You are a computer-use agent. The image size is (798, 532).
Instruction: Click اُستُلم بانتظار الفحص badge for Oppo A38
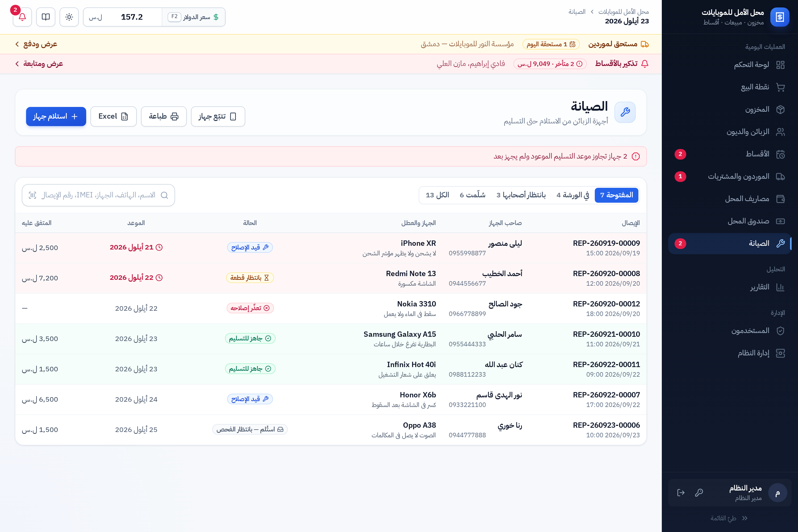pyautogui.click(x=250, y=429)
